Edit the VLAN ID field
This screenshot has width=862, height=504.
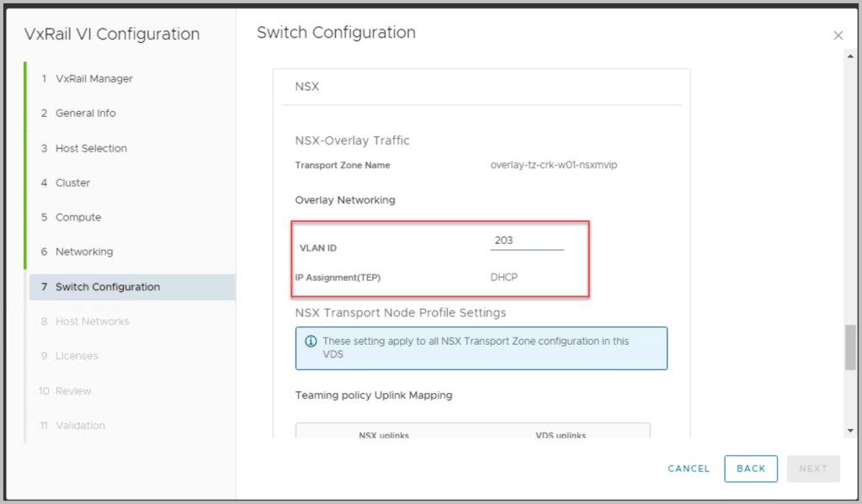[x=527, y=241]
